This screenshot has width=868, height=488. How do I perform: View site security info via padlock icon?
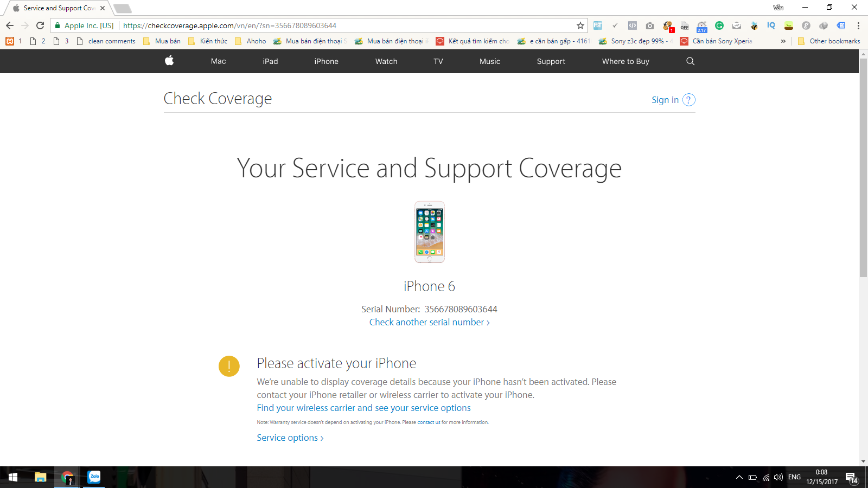tap(58, 25)
